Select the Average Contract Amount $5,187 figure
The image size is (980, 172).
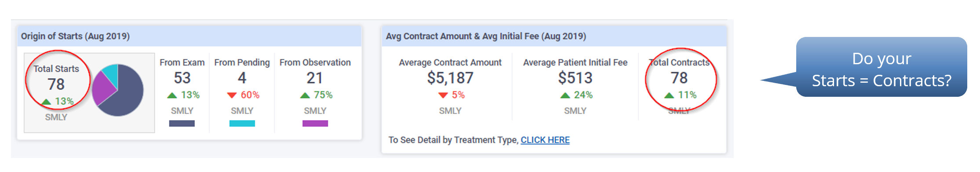click(x=450, y=78)
